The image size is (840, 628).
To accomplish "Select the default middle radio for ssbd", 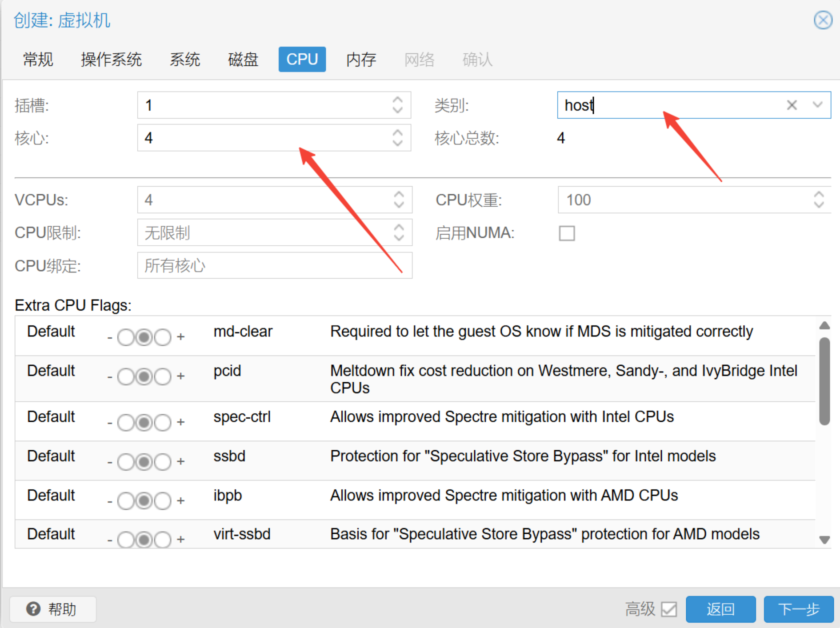I will pos(144,462).
